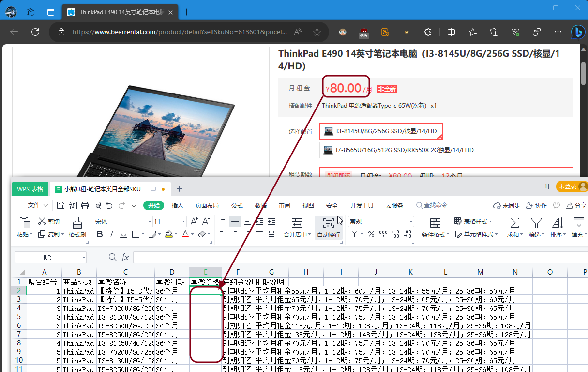
Task: Add a new WPS document tab
Action: point(179,189)
